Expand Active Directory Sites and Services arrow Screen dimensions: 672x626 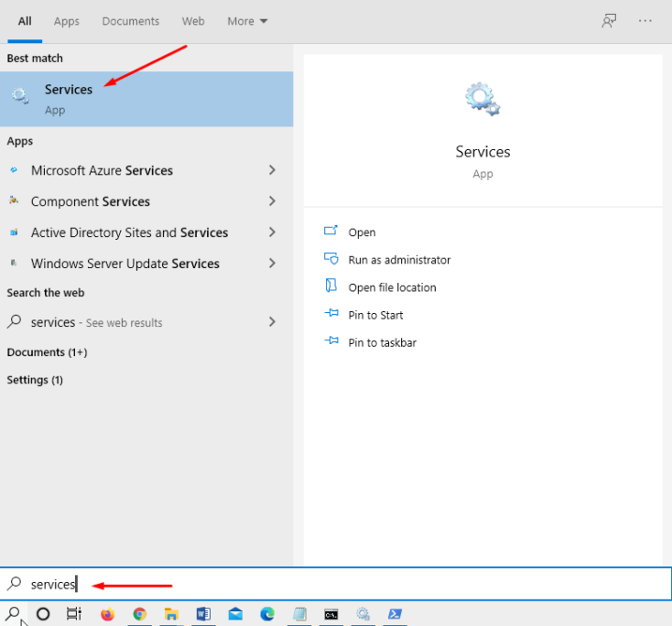pos(272,232)
